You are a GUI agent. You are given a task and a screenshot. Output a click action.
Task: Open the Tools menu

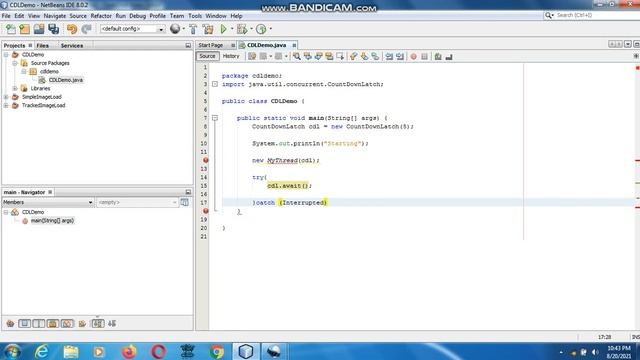point(195,16)
